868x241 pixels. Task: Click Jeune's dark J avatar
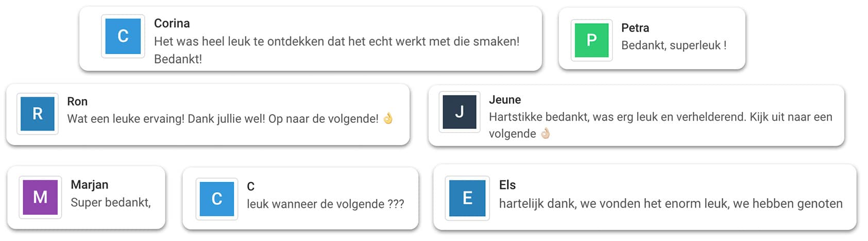pyautogui.click(x=459, y=112)
